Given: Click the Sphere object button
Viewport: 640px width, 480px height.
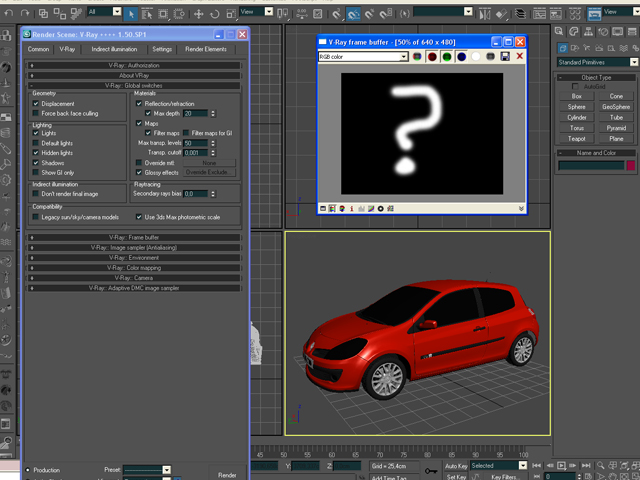Looking at the screenshot, I should [576, 107].
